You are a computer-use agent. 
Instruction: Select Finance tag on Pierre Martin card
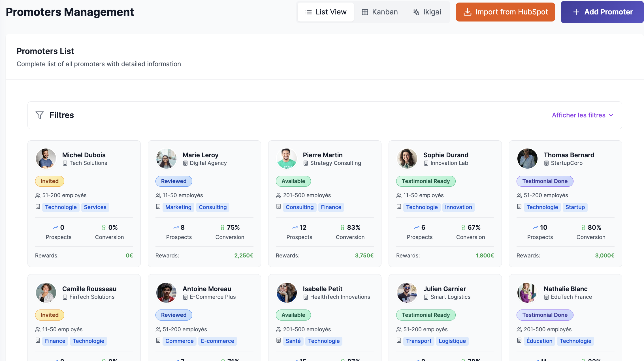click(331, 207)
